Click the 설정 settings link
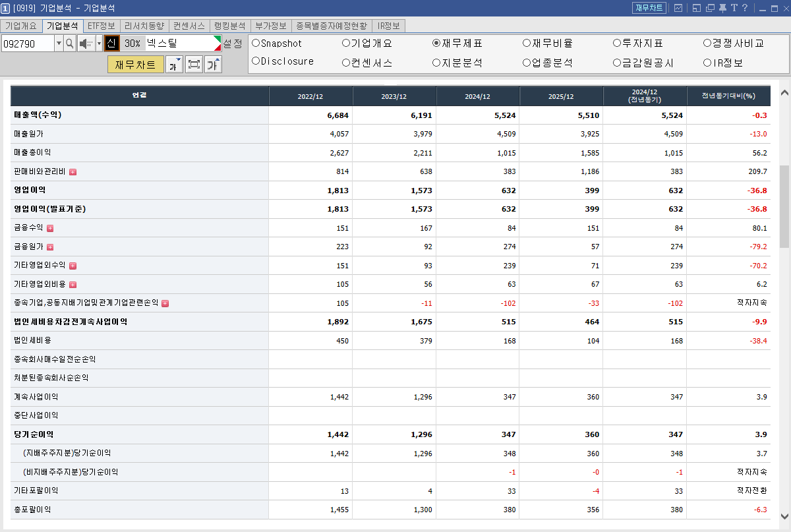The width and height of the screenshot is (791, 532). (x=233, y=44)
